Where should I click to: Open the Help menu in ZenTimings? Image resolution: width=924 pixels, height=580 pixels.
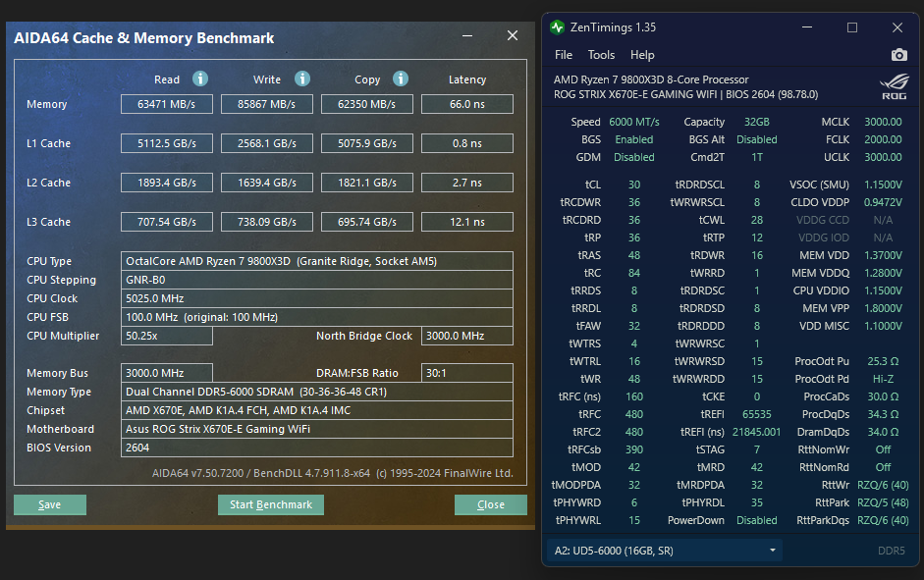pyautogui.click(x=642, y=55)
